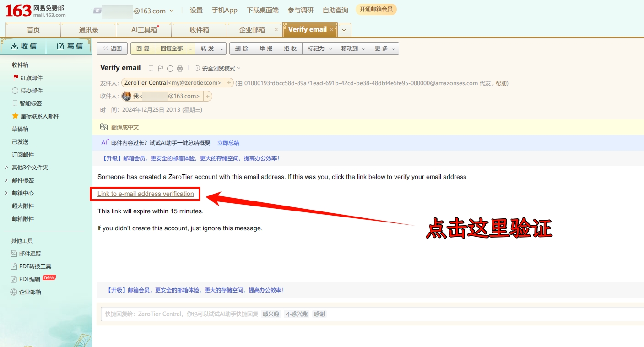Click 手机App in top menu
Screen dimensions: 644x347
(225, 10)
